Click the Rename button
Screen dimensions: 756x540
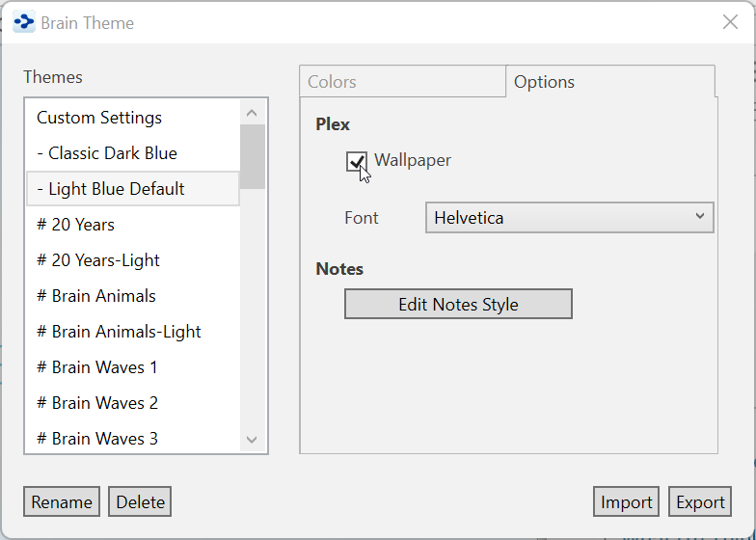[62, 501]
